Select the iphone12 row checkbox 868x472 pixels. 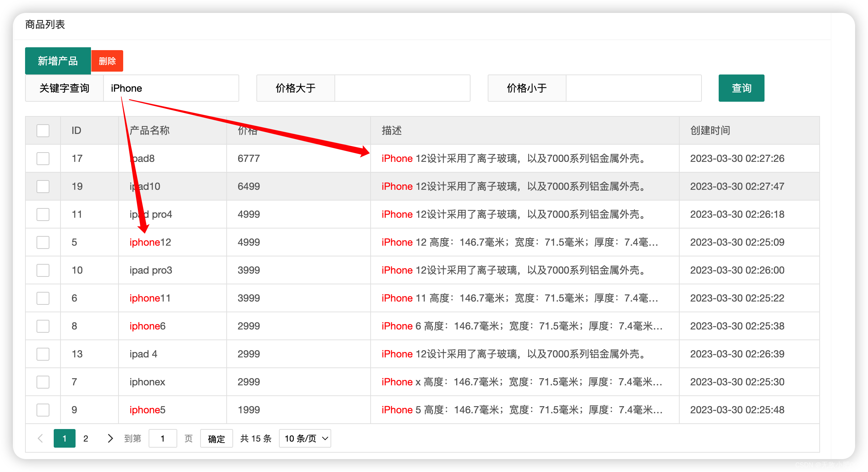pos(43,242)
